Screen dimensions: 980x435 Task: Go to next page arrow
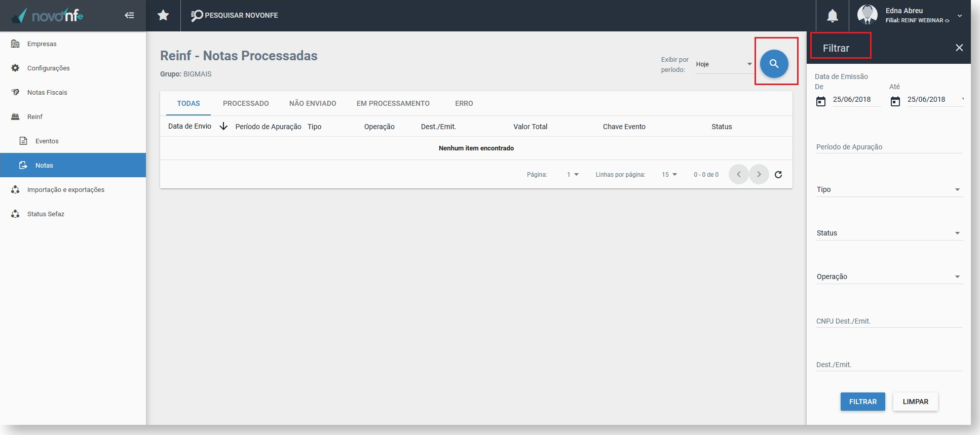[x=759, y=174]
